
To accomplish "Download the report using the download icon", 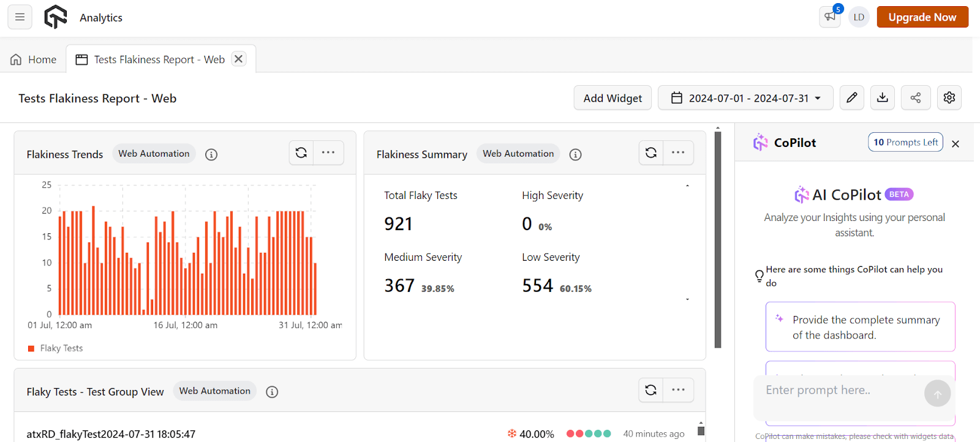I will click(x=883, y=98).
